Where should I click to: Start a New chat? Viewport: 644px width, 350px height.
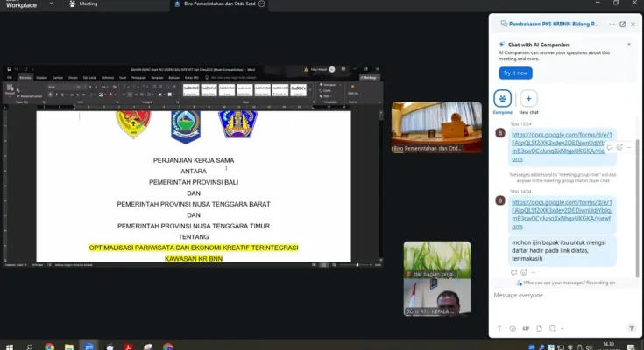coord(528,99)
